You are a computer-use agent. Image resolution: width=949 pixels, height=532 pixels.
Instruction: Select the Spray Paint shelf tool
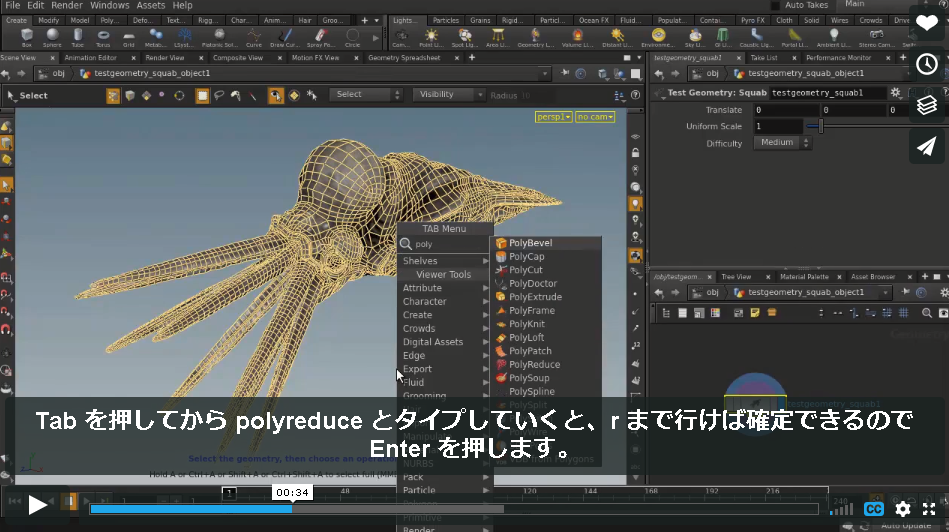321,38
